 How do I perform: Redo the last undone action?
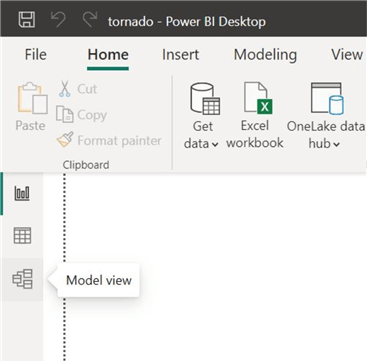[90, 20]
